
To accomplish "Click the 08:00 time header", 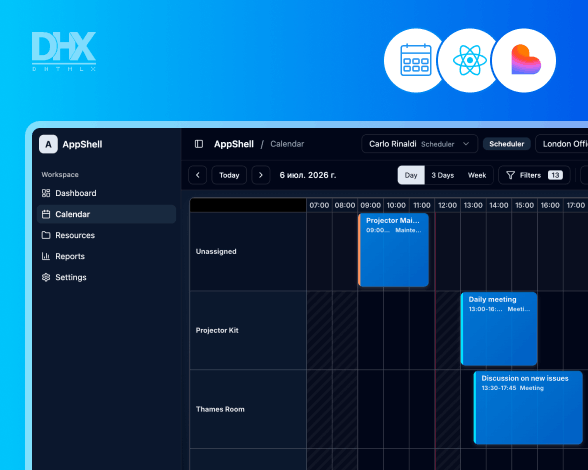I will [345, 205].
